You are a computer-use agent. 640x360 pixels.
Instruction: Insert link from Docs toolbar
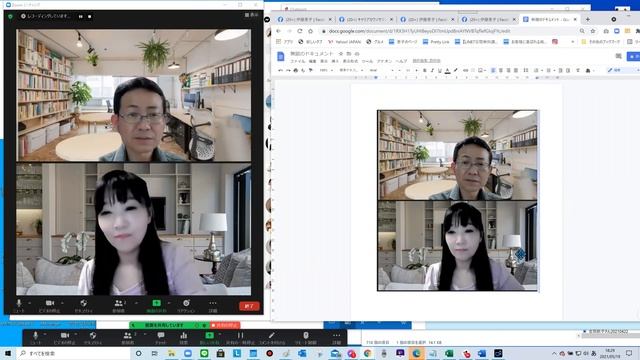point(465,71)
